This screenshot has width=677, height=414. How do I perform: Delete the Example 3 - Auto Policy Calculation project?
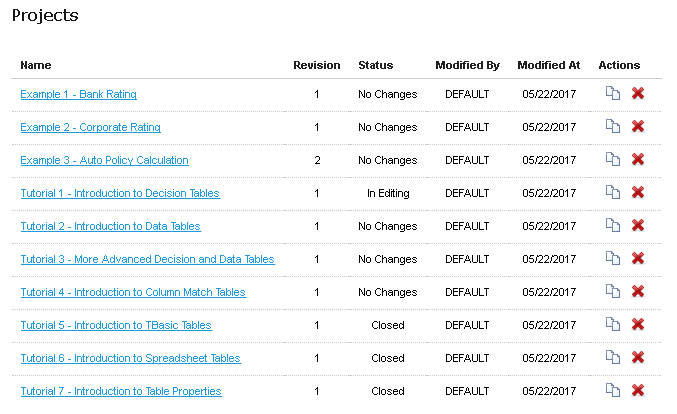[x=638, y=160]
